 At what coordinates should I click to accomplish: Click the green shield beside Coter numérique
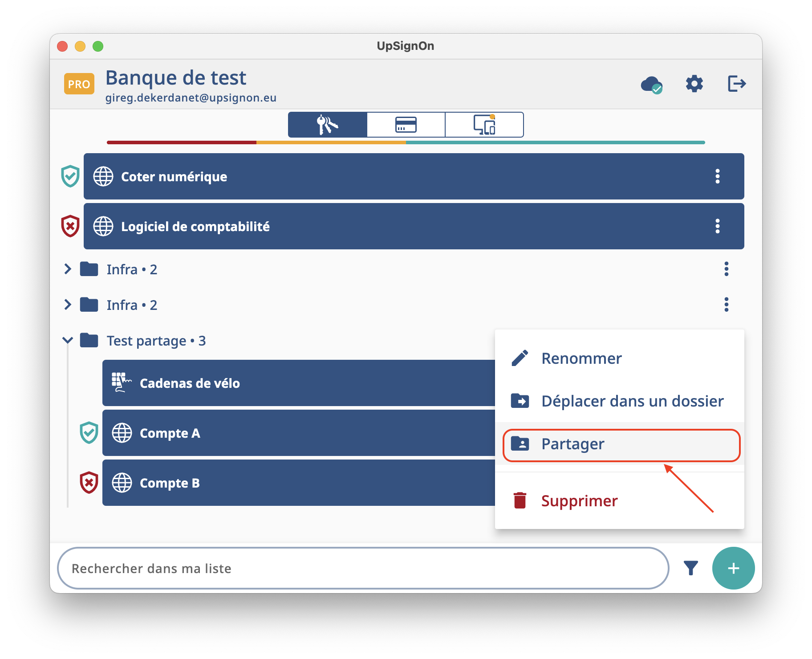(x=70, y=176)
